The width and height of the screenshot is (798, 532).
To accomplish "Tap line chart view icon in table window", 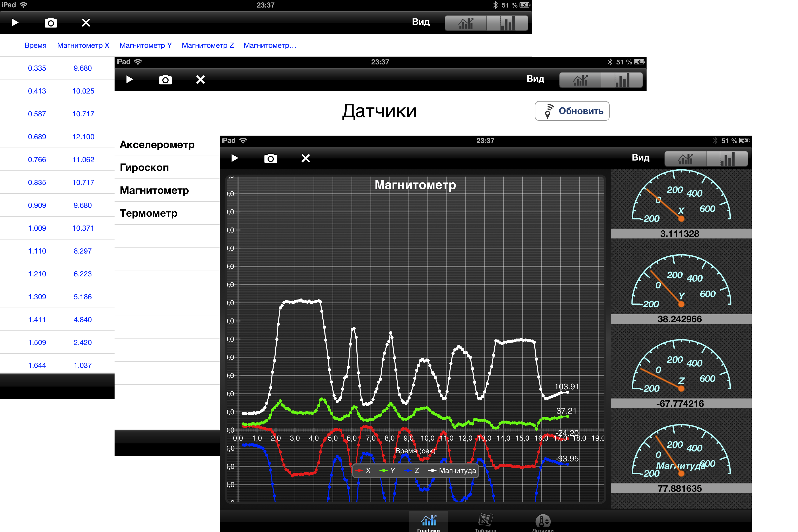I will (x=465, y=23).
